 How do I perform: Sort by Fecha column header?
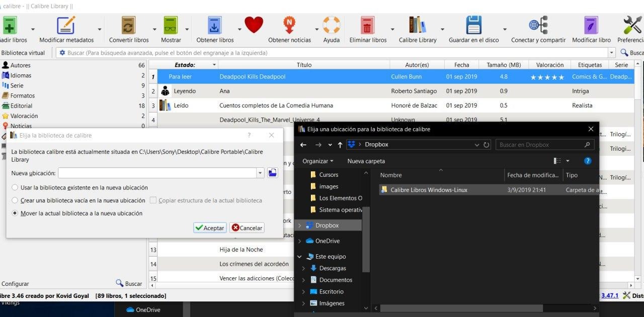(461, 65)
